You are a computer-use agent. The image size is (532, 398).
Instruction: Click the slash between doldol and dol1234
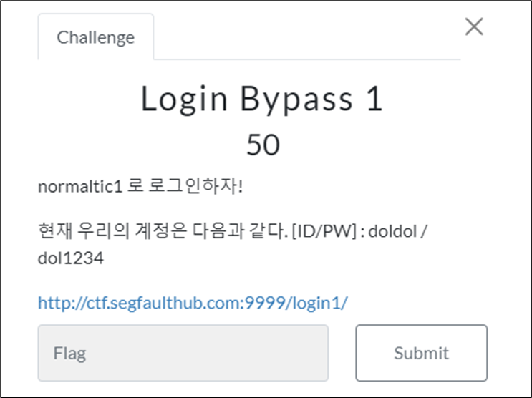click(423, 231)
